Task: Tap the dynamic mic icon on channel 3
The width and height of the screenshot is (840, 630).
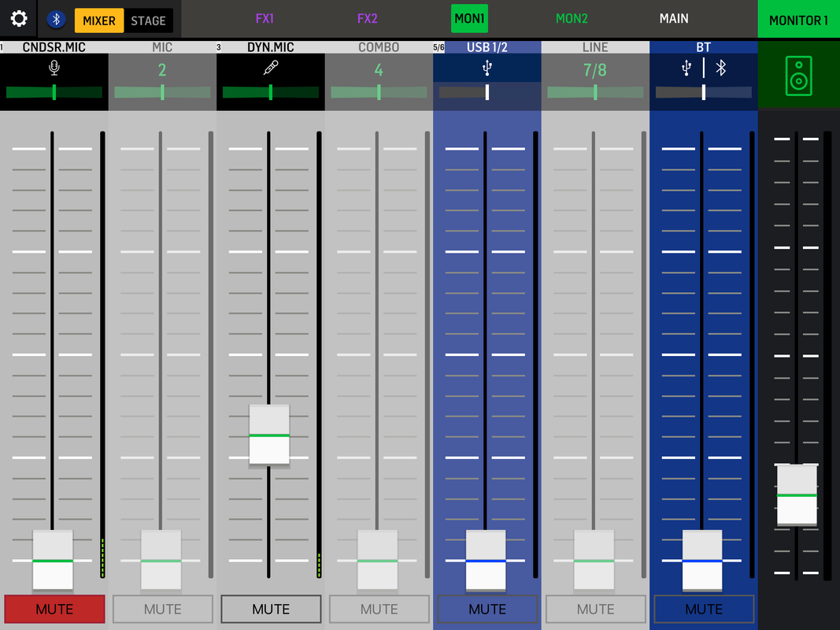Action: point(271,68)
